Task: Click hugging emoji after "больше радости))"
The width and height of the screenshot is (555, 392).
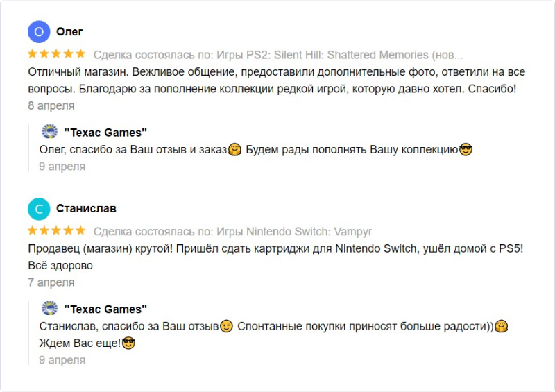Action: [502, 326]
